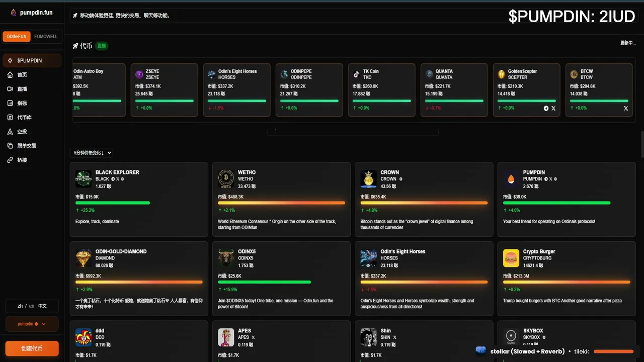
Task: Open APES card X (Twitter) icon
Action: coord(253,337)
